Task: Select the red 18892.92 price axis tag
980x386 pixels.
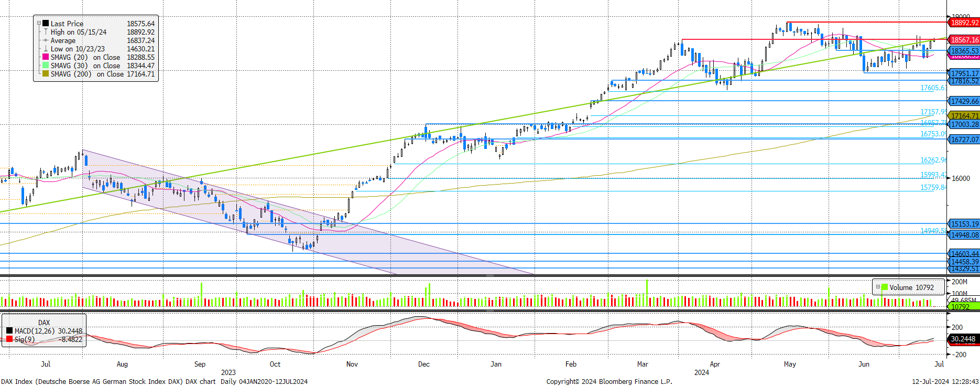Action: pyautogui.click(x=964, y=23)
